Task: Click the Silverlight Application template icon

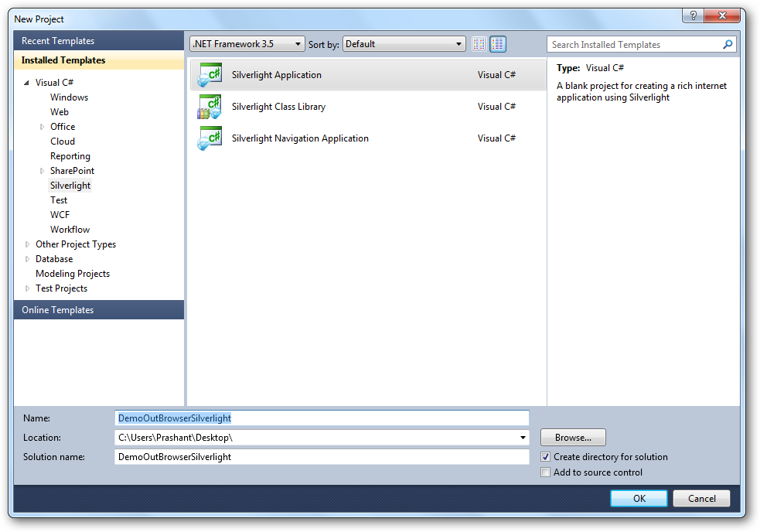Action: [210, 75]
